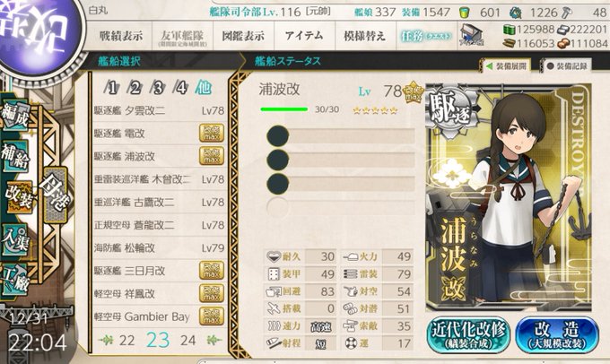Open the furniture shop house icon
610x364 pixels.
[x=471, y=35]
